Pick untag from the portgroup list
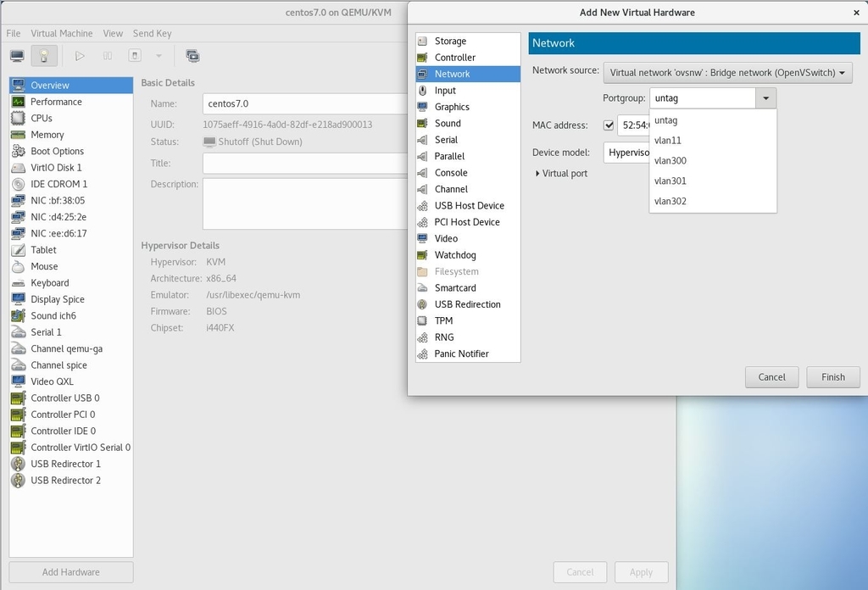 point(713,120)
